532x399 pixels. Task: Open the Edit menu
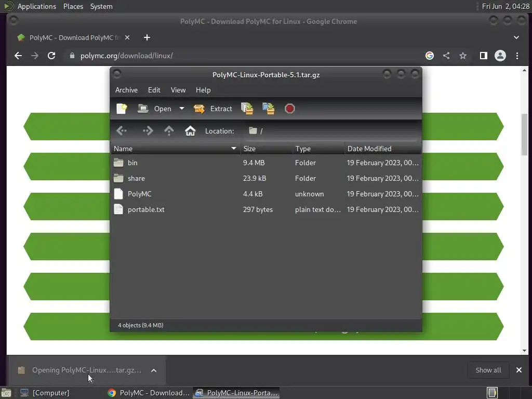pos(154,90)
